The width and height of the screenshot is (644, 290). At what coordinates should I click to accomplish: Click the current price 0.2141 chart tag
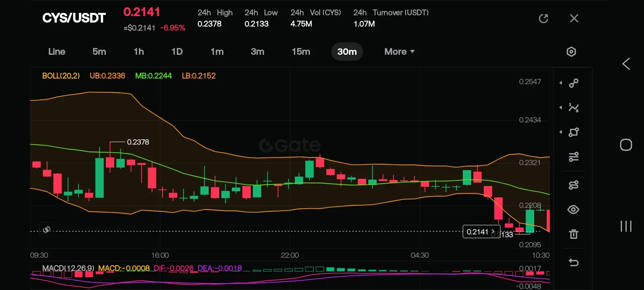pos(481,232)
